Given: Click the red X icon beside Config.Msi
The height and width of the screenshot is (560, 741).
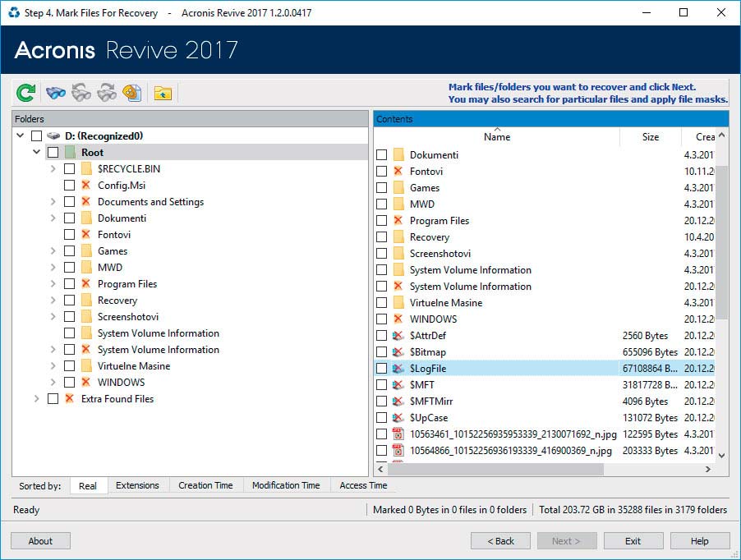Looking at the screenshot, I should tap(85, 185).
